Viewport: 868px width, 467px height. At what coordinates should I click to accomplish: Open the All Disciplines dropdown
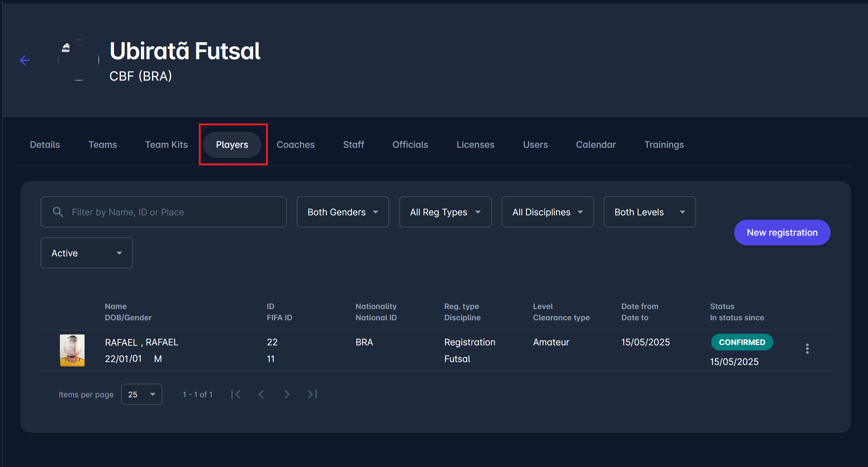[547, 212]
